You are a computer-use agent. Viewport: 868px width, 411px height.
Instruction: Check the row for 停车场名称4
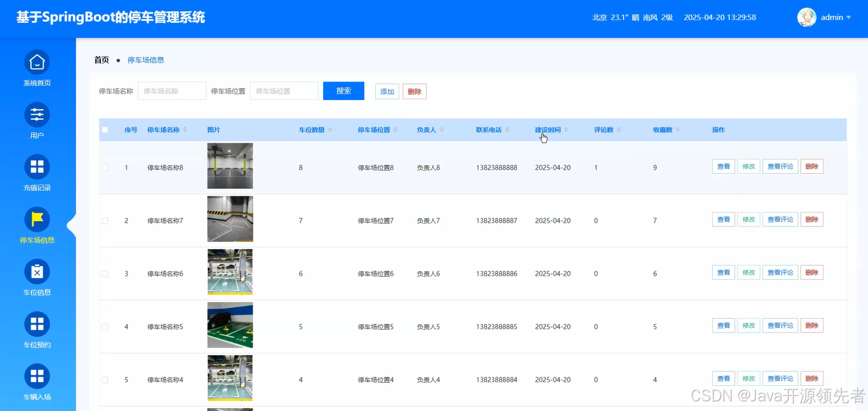click(x=105, y=380)
